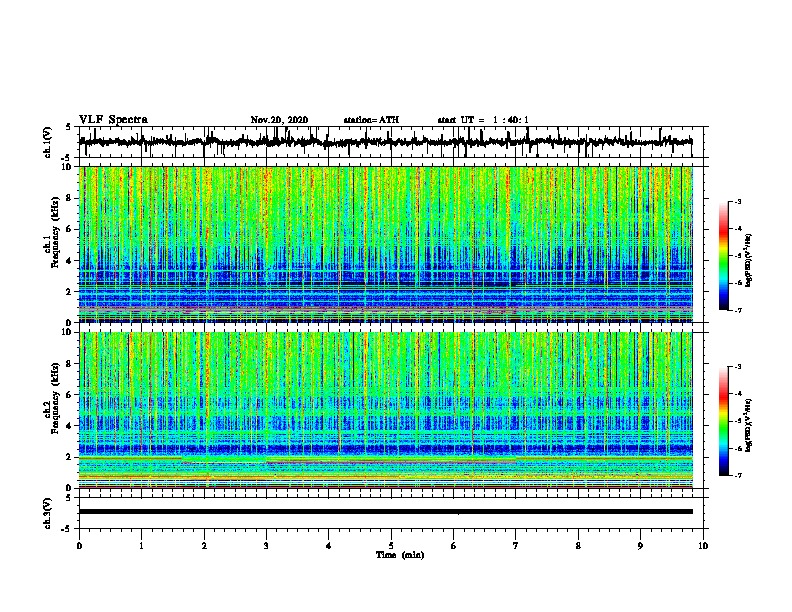Screen dimensions: 792x612
Task: Click the log(PSD) label beside ch.2 colorbar
Action: (748, 425)
